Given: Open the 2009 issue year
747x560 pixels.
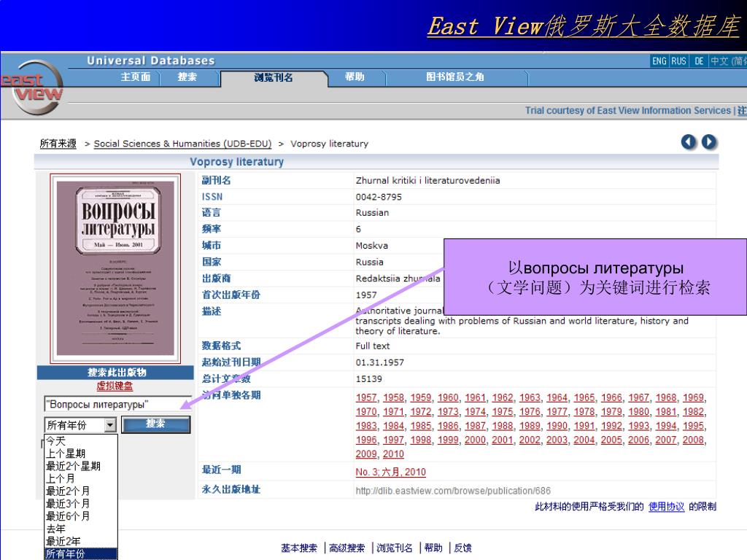Looking at the screenshot, I should (x=366, y=454).
